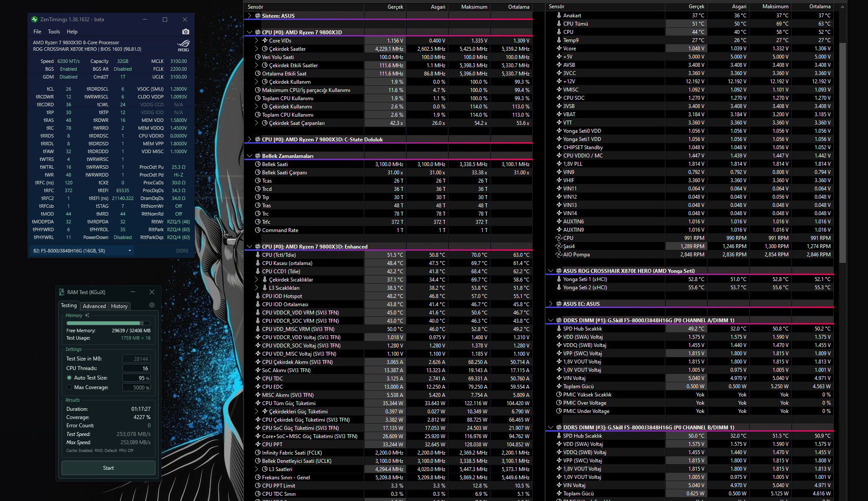Click the Start button in RAM Test

(108, 468)
